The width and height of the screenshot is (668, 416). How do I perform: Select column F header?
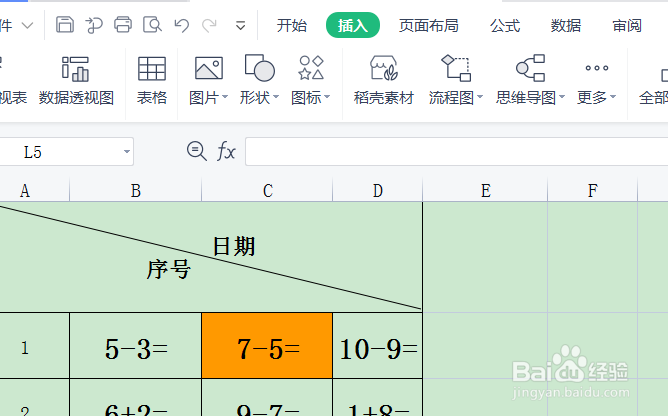[593, 190]
